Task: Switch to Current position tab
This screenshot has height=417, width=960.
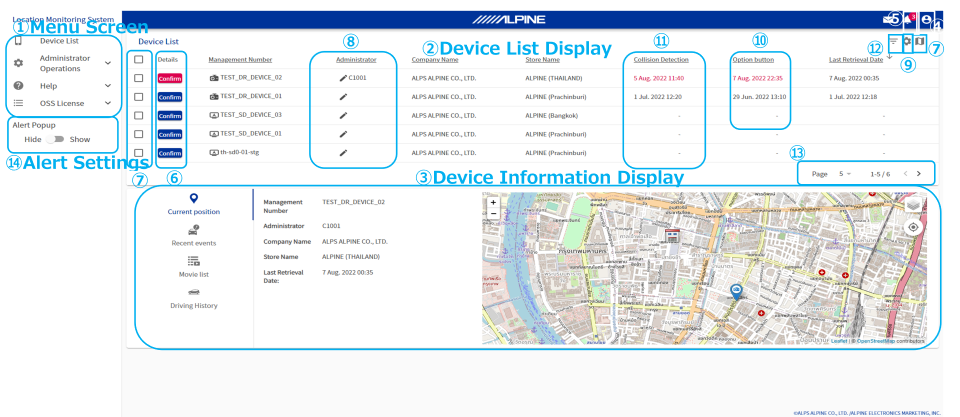Action: [x=193, y=204]
